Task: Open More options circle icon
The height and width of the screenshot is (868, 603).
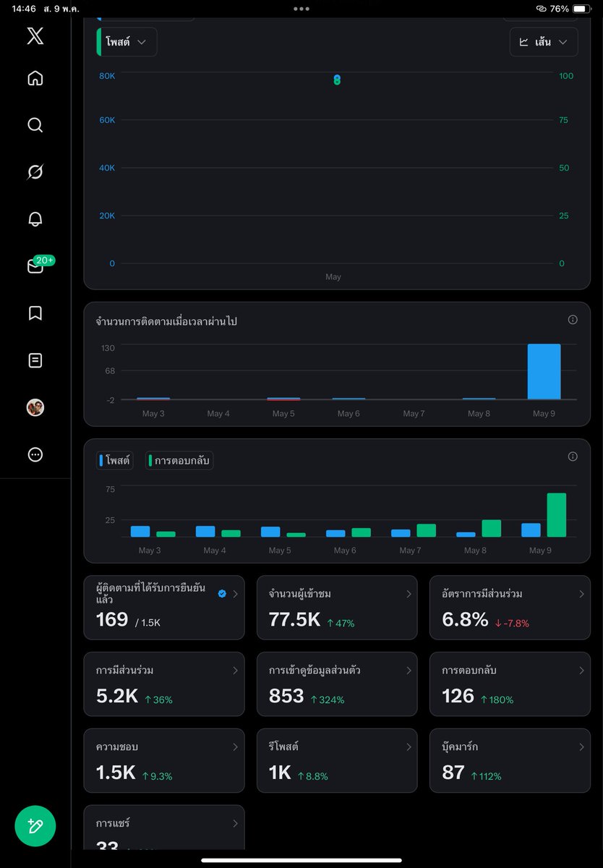Action: pyautogui.click(x=35, y=454)
